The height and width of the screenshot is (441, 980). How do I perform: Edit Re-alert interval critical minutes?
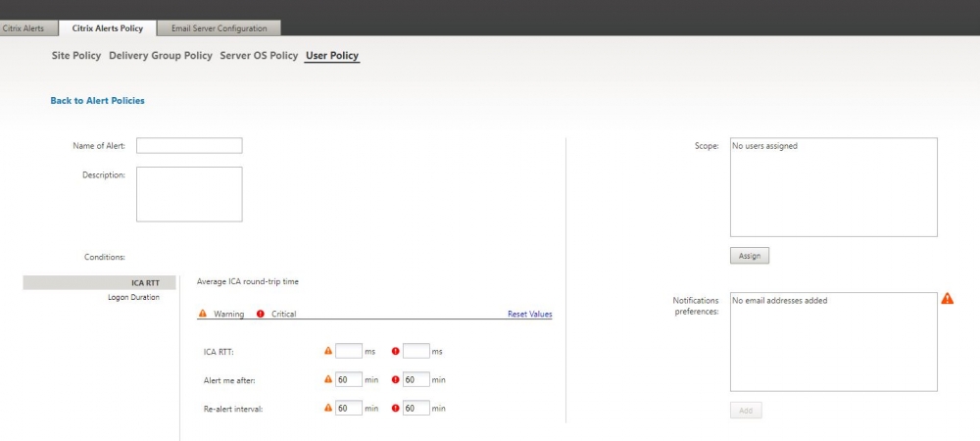pos(416,408)
